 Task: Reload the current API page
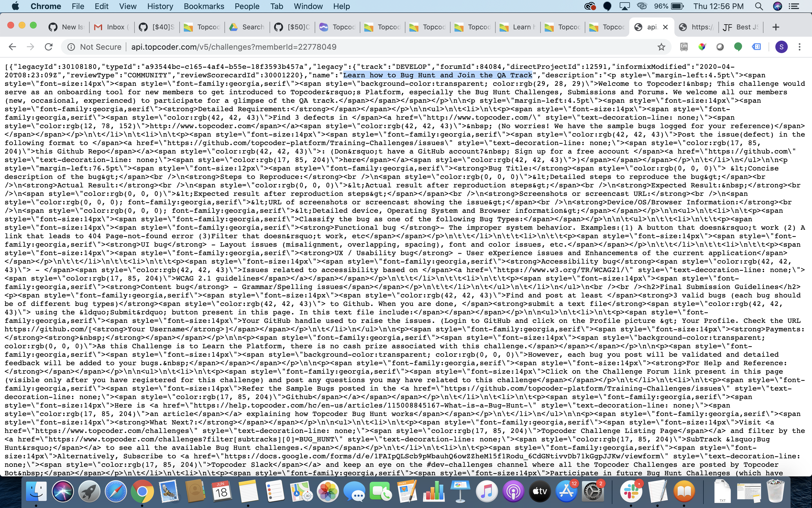coord(49,47)
